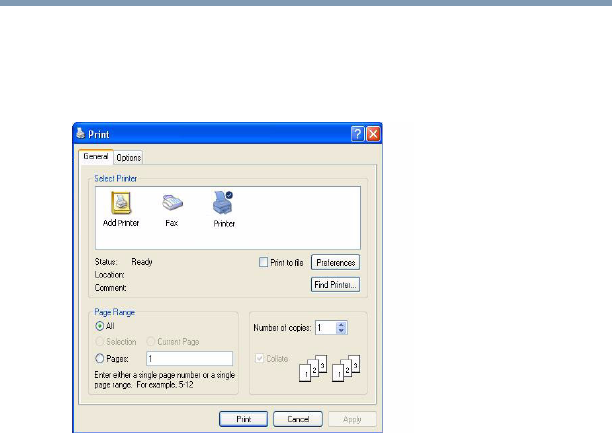Decrease number of copies with down arrow

[342, 331]
